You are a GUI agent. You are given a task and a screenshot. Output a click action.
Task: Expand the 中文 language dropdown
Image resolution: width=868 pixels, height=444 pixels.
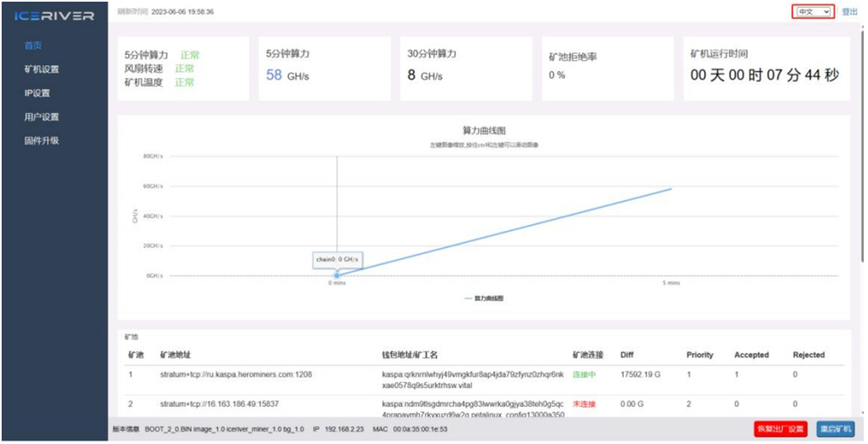813,12
